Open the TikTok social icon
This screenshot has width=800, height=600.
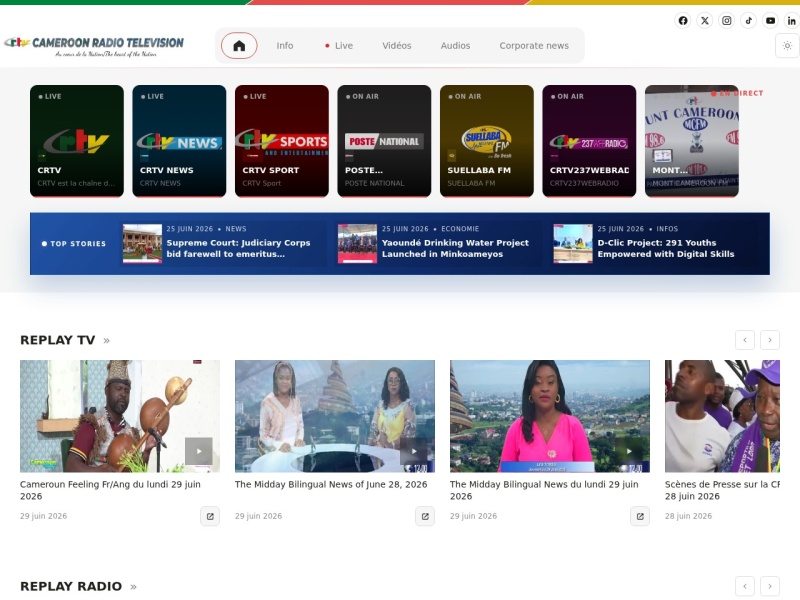pyautogui.click(x=748, y=21)
